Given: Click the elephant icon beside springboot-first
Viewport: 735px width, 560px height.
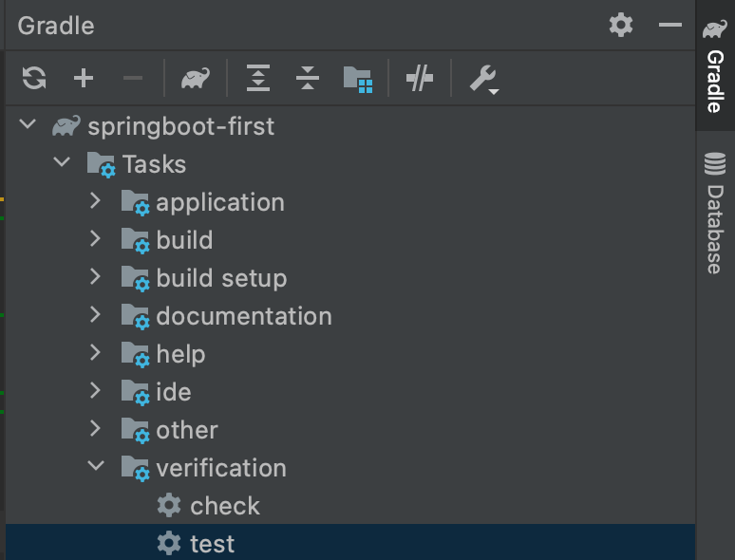Looking at the screenshot, I should pyautogui.click(x=66, y=126).
